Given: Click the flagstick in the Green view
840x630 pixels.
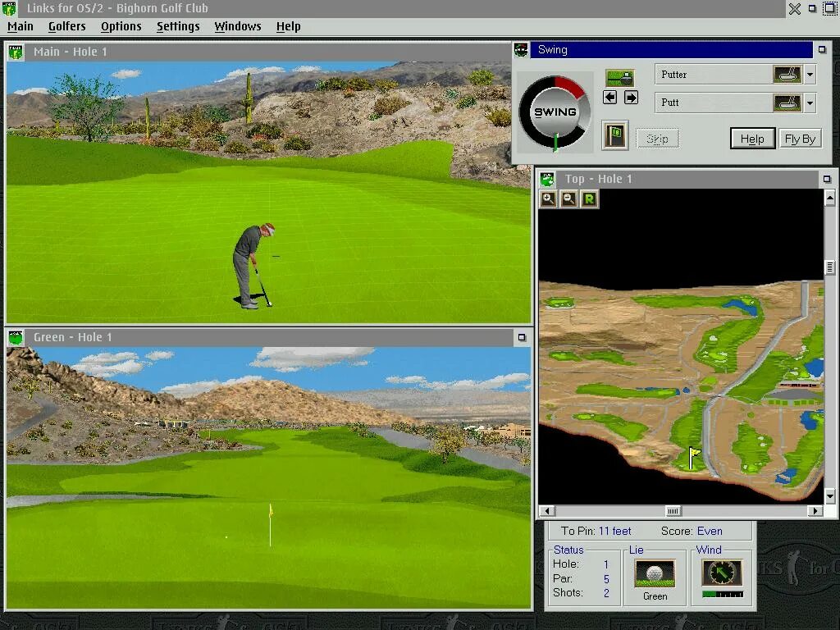Looking at the screenshot, I should (271, 525).
